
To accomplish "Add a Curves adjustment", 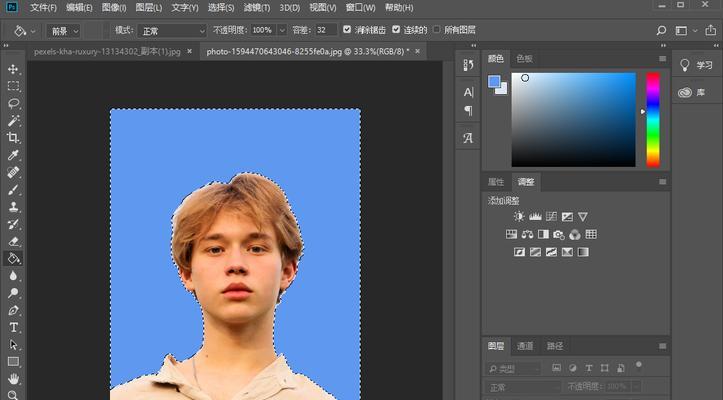I will pos(551,216).
